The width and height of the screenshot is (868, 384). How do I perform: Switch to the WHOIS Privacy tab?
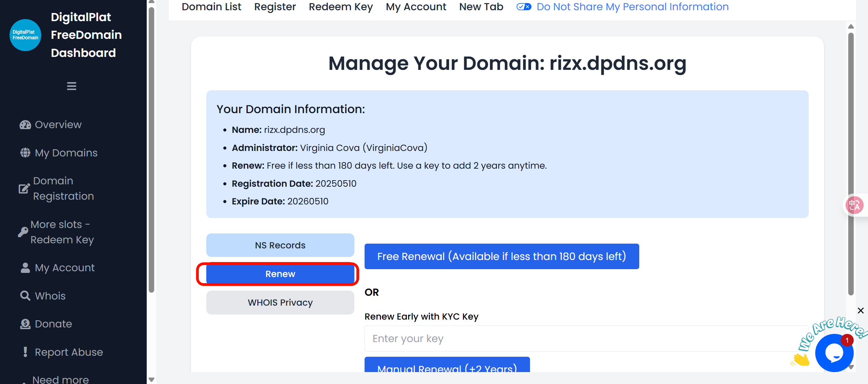pyautogui.click(x=280, y=303)
